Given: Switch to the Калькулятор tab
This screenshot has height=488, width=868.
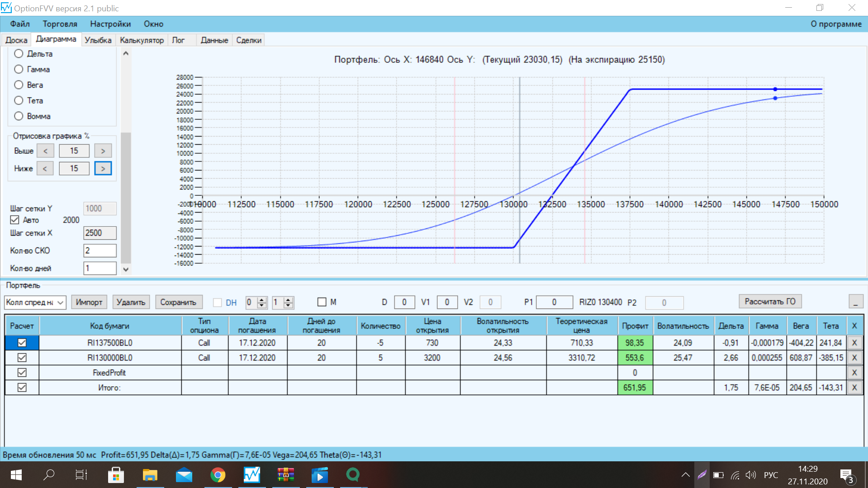Looking at the screenshot, I should click(x=142, y=40).
